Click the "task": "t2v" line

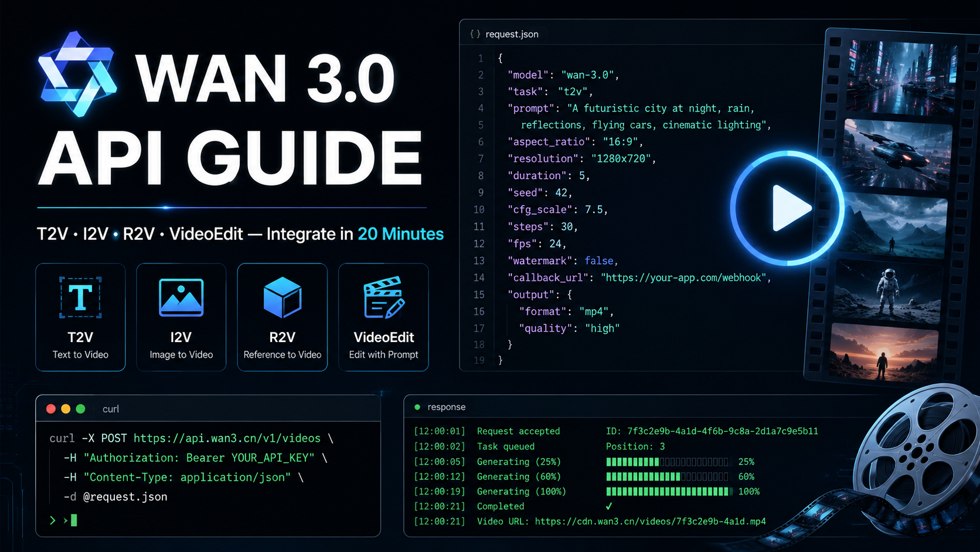click(550, 92)
